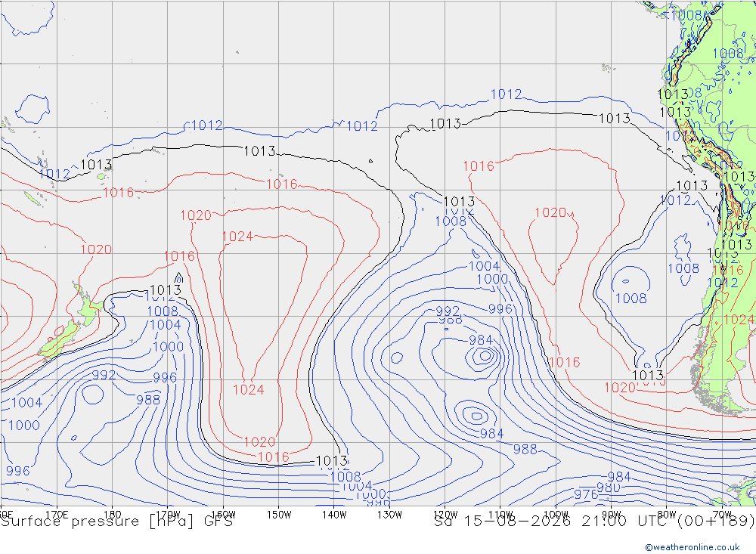This screenshot has width=756, height=554.
Task: Click the 160W longitude label
Action: click(224, 515)
